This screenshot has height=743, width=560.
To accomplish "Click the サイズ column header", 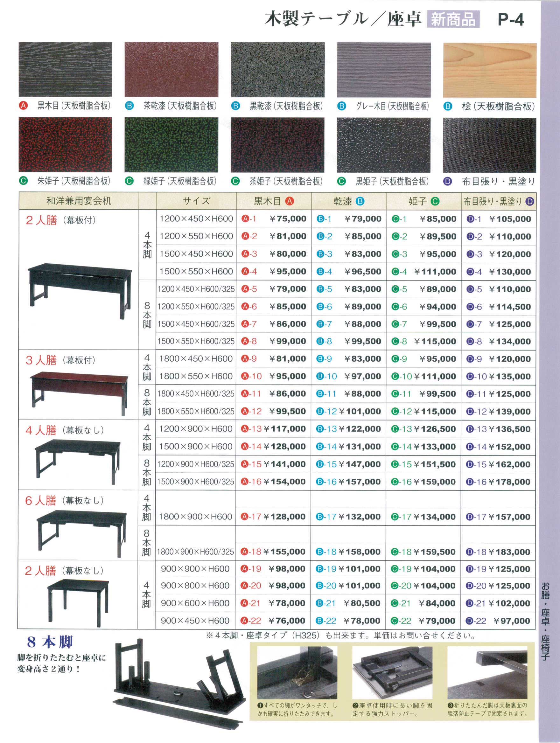I will 196,201.
